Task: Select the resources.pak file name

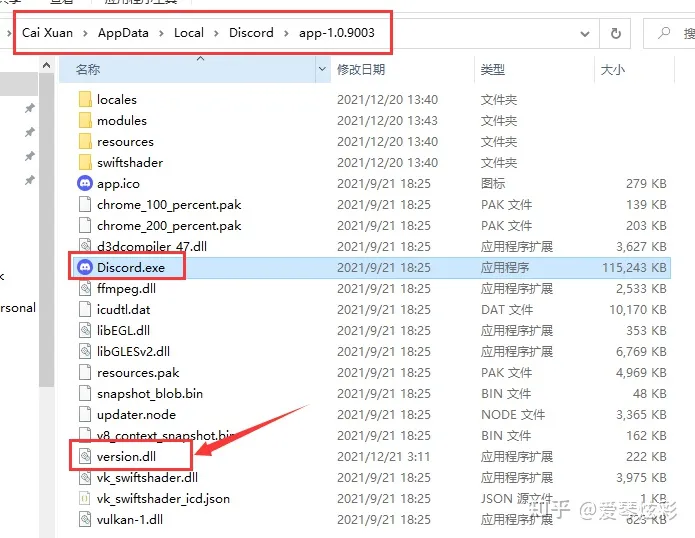Action: (x=138, y=373)
